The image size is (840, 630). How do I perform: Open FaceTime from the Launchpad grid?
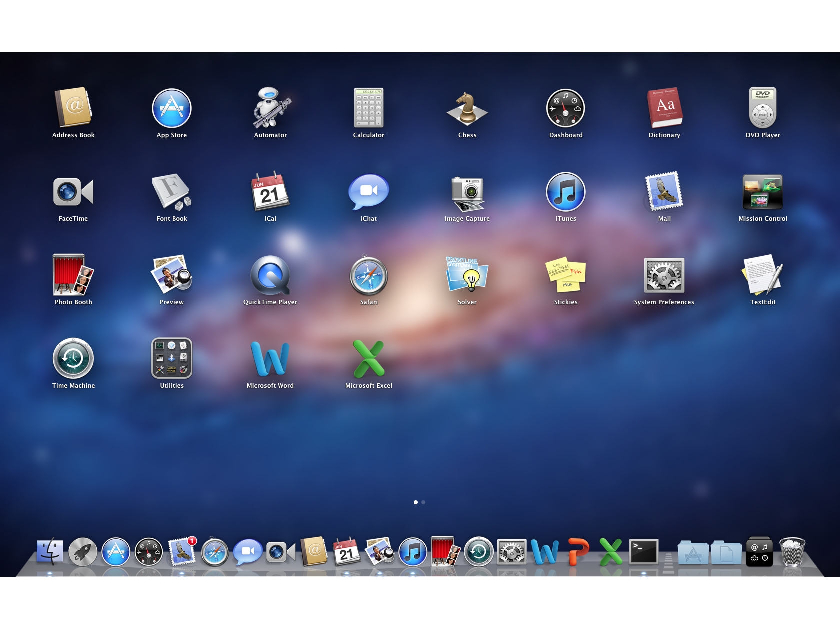coord(73,192)
